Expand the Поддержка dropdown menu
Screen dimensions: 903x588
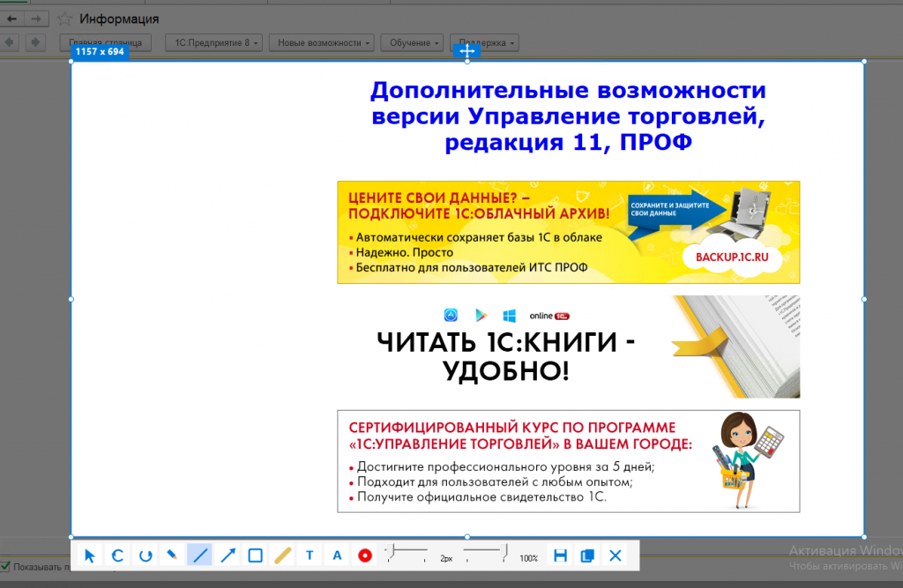click(x=484, y=42)
